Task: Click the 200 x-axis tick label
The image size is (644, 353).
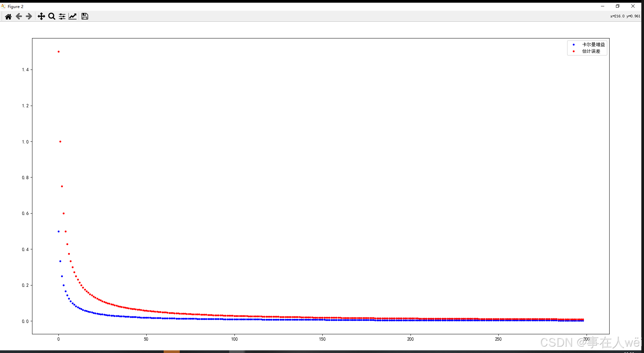Action: [x=411, y=339]
